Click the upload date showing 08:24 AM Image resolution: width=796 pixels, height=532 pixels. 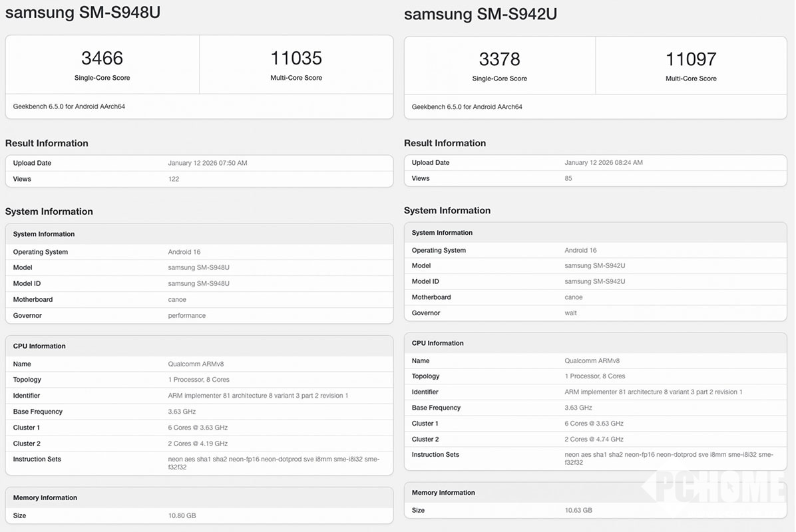point(603,162)
